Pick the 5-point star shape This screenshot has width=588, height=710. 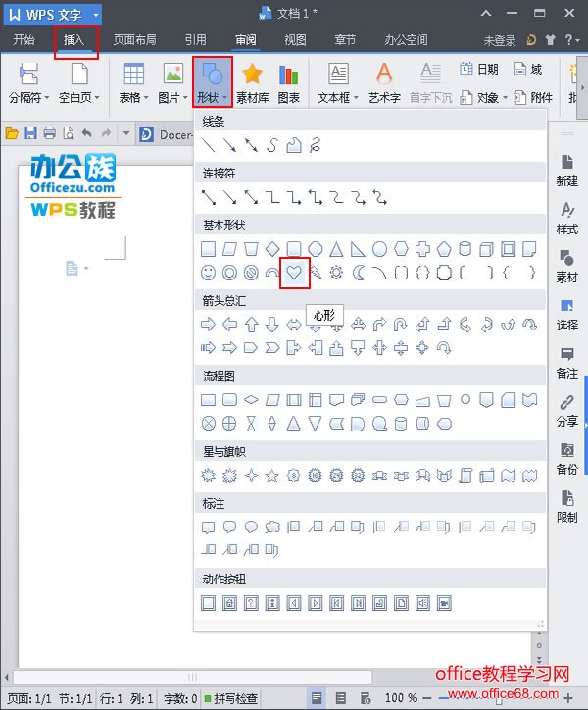pyautogui.click(x=272, y=476)
